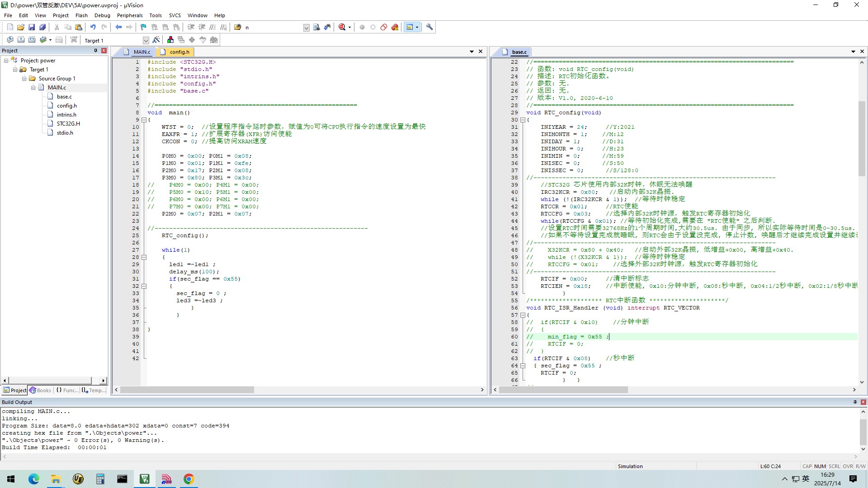Pin the Build Output panel
The width and height of the screenshot is (868, 488).
coord(855,402)
